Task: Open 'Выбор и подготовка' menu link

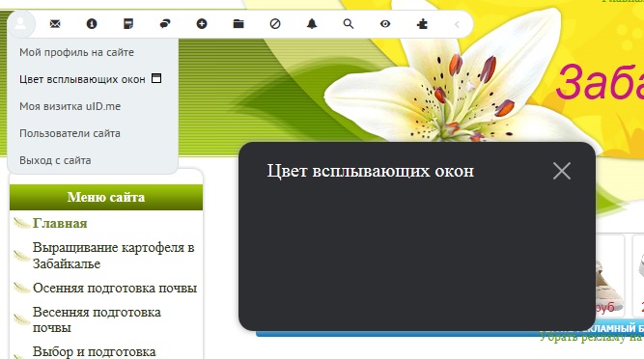Action: click(x=94, y=351)
